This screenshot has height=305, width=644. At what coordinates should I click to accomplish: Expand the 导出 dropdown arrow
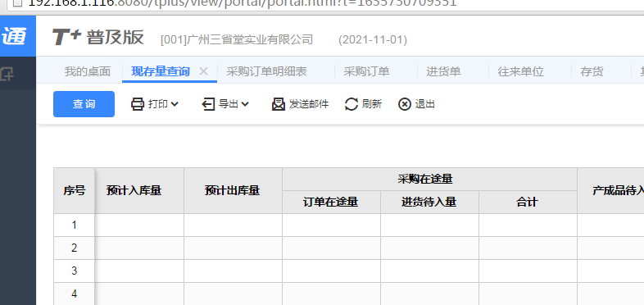[245, 104]
